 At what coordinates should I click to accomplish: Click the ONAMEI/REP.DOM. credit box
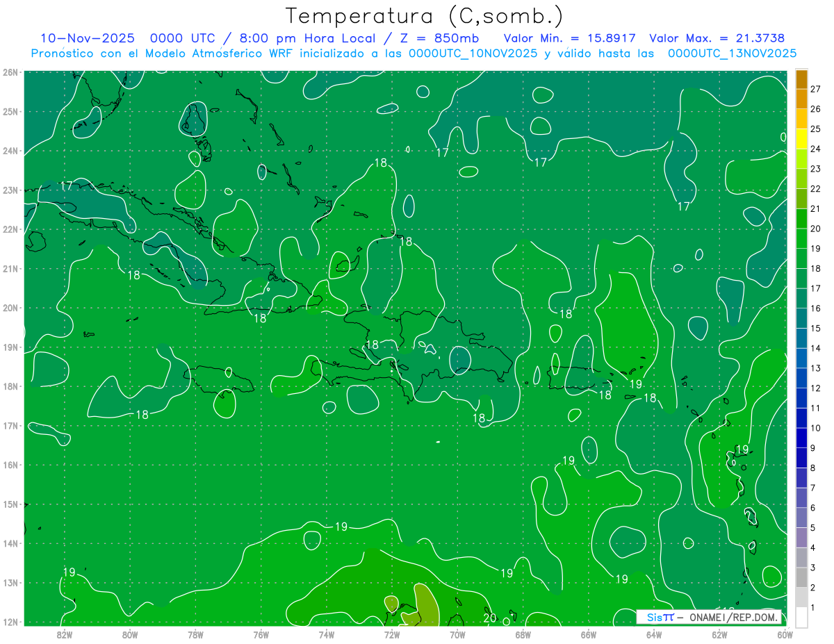[x=710, y=617]
